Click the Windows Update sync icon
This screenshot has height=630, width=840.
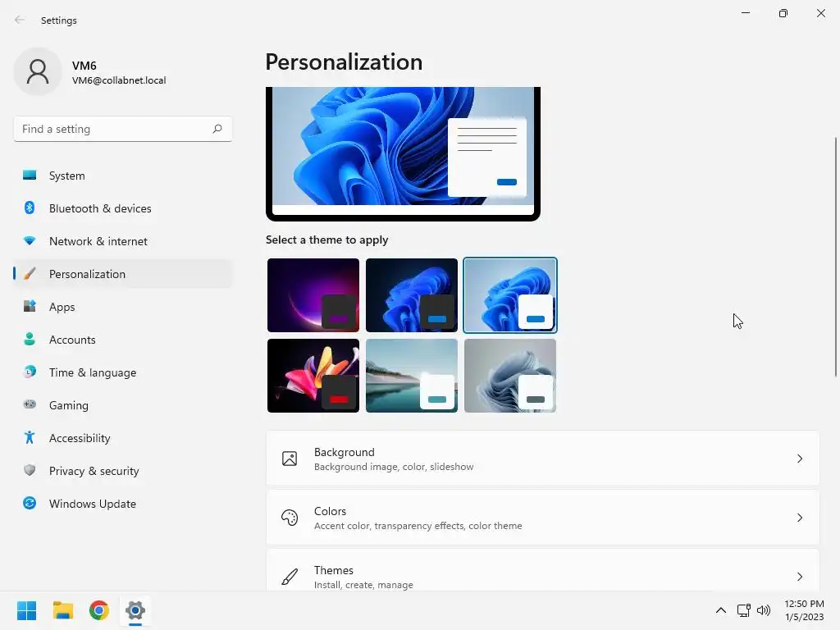[30, 503]
